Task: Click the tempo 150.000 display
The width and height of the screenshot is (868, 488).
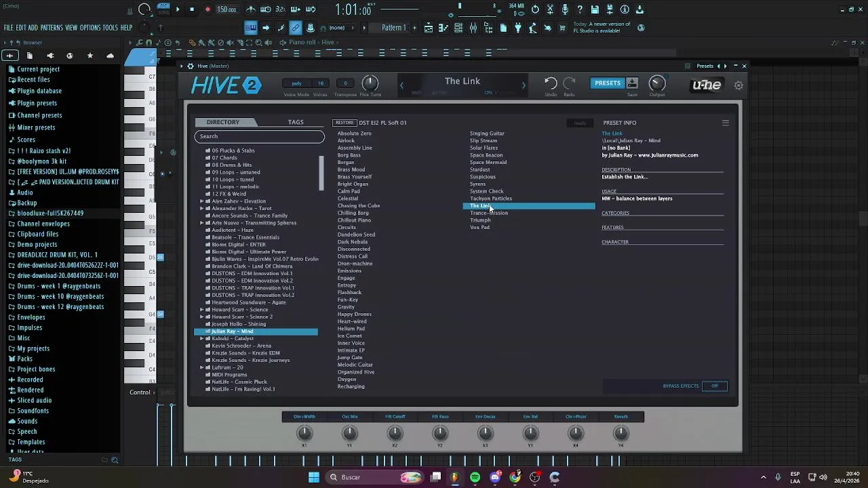Action: (226, 9)
